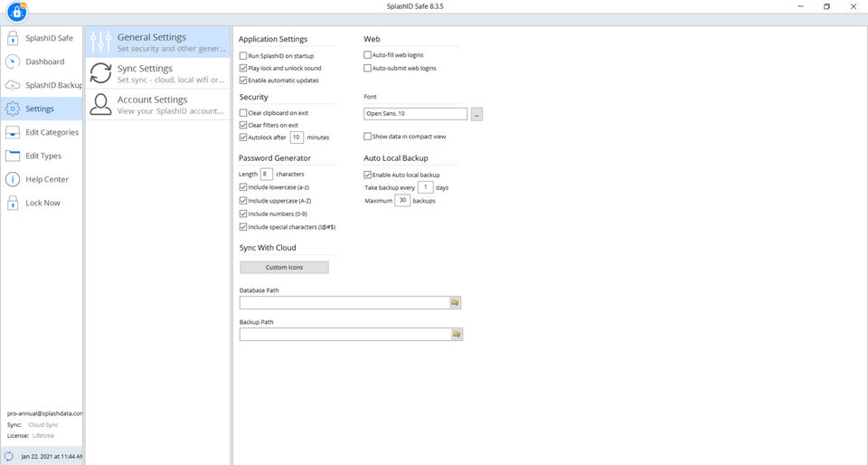Enable Auto-fill web logins
Screen dimensions: 868x465
pos(368,55)
